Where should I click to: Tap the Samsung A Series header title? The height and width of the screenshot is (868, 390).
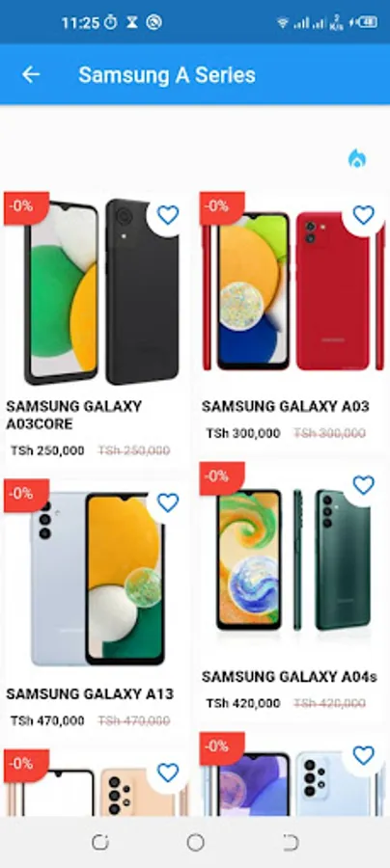(167, 74)
